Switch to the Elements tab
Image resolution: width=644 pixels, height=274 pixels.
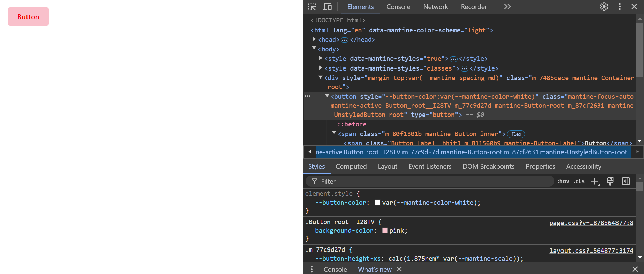pyautogui.click(x=360, y=7)
